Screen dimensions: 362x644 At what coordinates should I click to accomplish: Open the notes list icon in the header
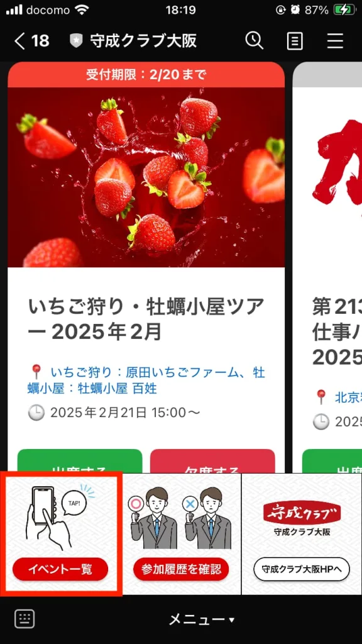click(295, 41)
